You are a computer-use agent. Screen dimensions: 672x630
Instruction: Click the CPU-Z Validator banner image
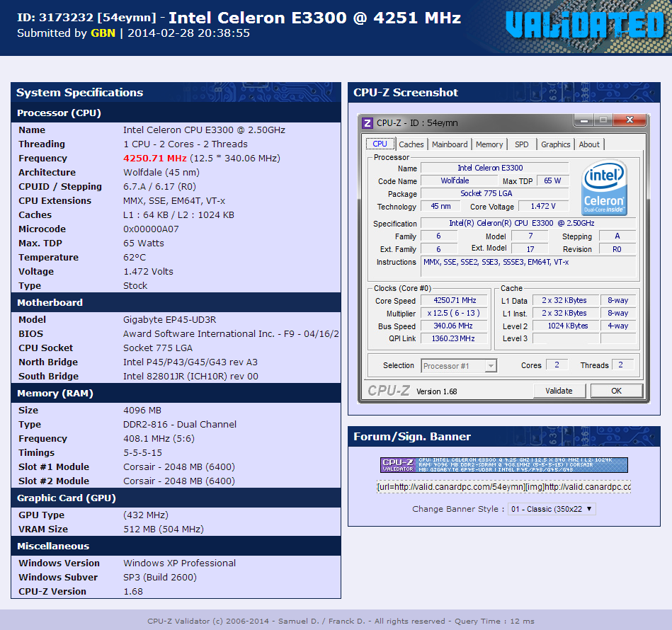(x=504, y=464)
